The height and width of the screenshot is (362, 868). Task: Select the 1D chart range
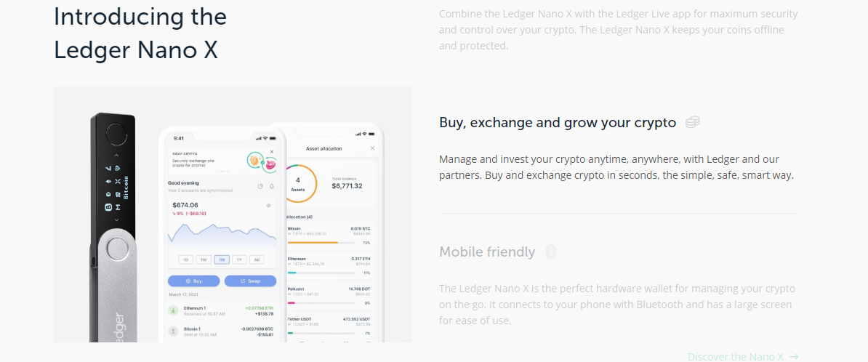186,260
